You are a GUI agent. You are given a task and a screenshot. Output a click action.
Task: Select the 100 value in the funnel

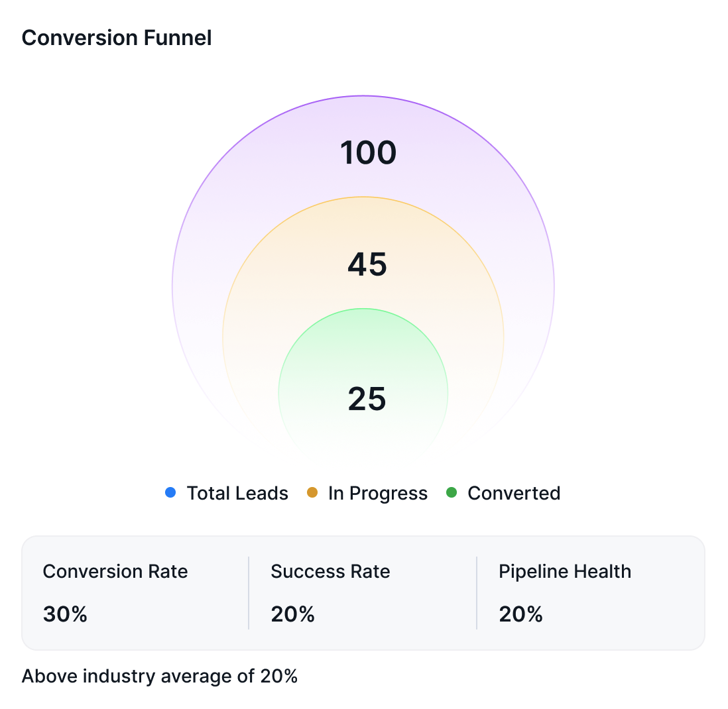368,153
